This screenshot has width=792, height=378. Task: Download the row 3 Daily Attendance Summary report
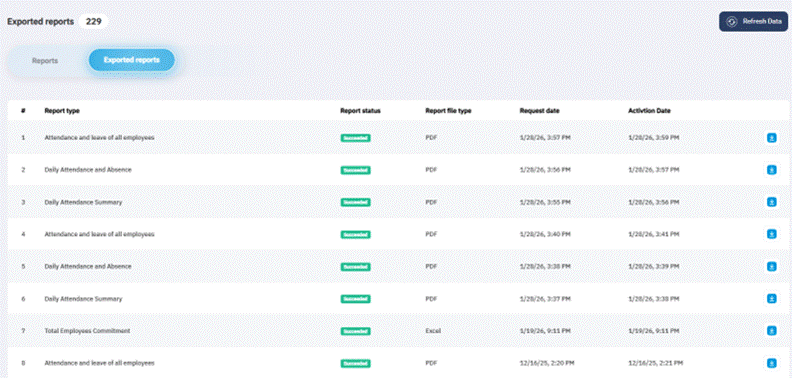coord(771,202)
